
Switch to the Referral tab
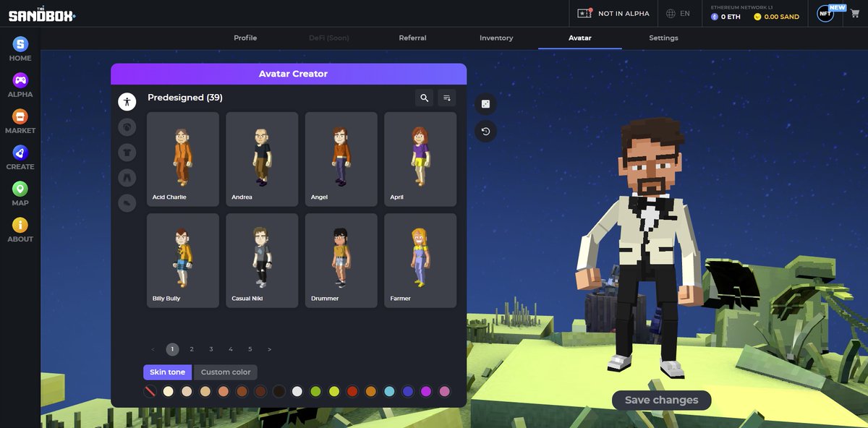413,38
